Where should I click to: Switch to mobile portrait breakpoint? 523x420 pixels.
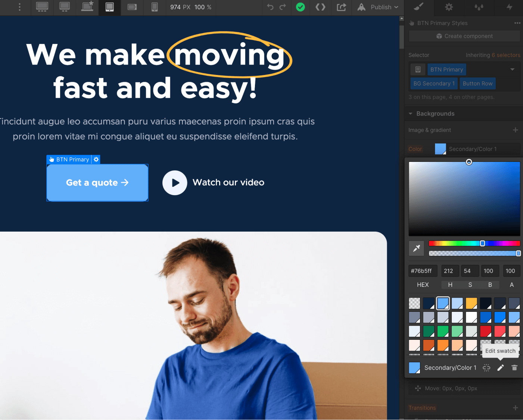point(154,7)
